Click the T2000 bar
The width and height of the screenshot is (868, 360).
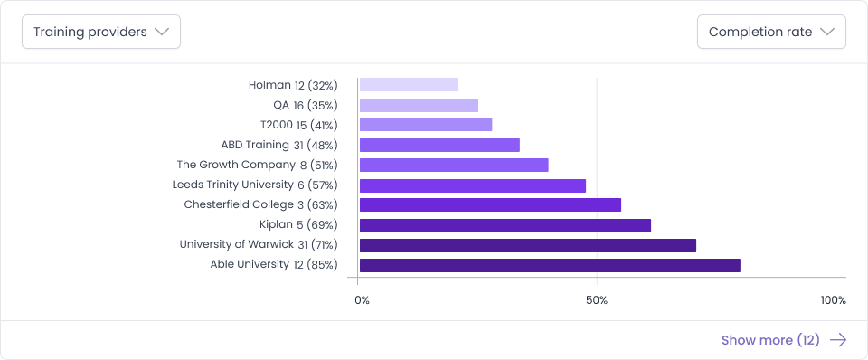pyautogui.click(x=426, y=125)
